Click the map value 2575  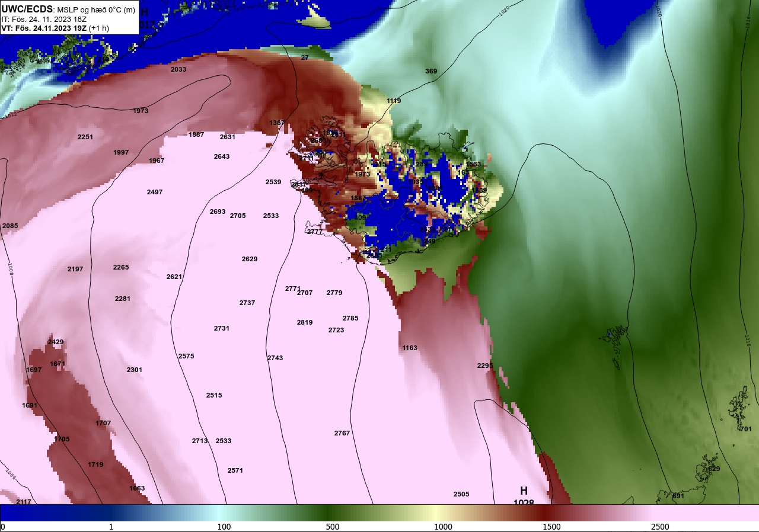(x=186, y=356)
